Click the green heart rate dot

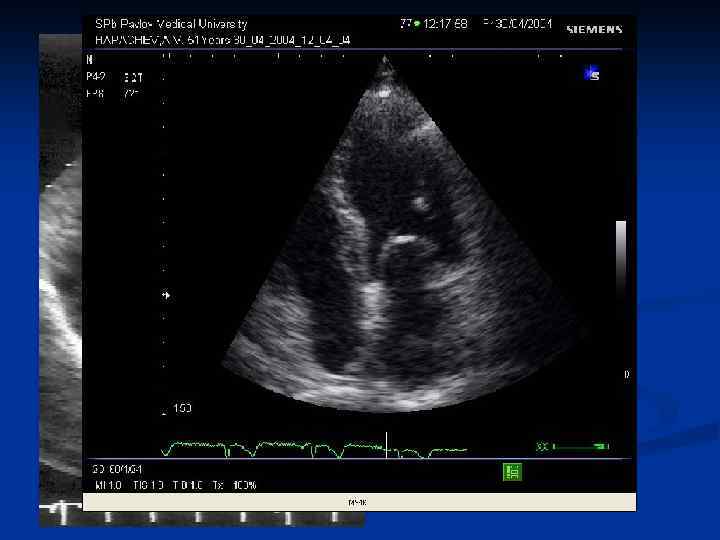(x=417, y=23)
